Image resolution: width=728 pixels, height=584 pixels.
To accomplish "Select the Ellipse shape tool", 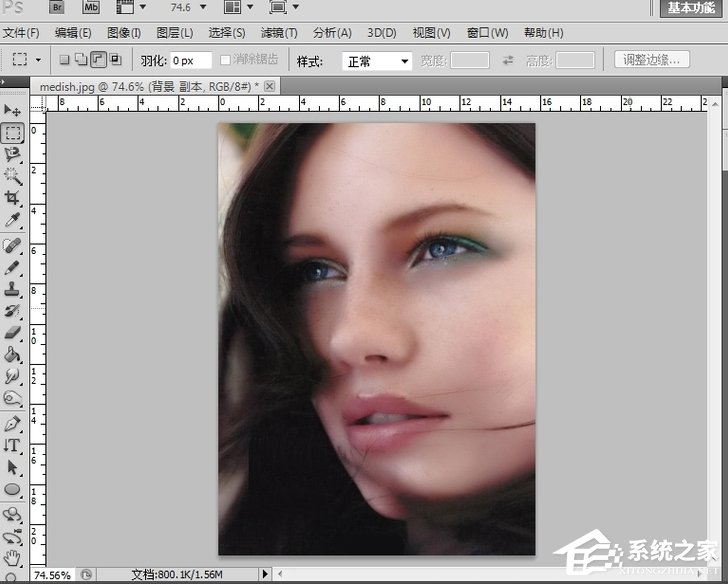I will click(12, 489).
